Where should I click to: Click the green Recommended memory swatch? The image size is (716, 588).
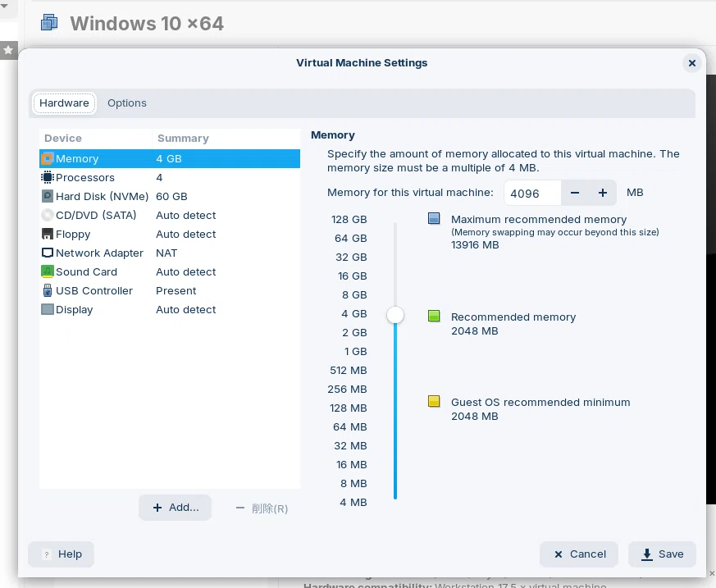(434, 316)
